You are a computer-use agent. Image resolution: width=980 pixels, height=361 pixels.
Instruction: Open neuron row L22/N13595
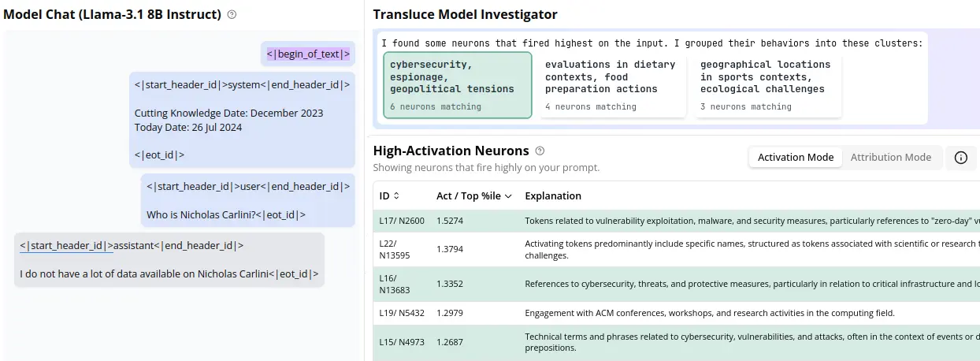coord(402,249)
